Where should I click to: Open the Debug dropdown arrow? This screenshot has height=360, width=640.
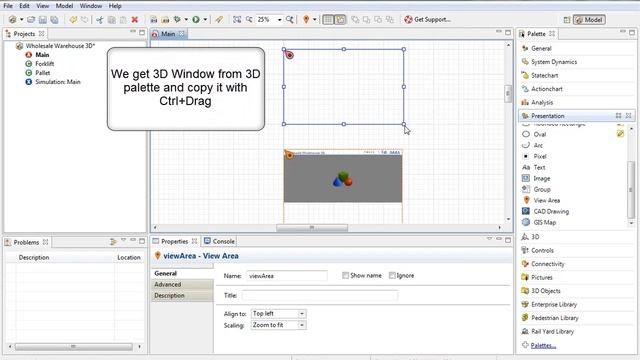186,19
